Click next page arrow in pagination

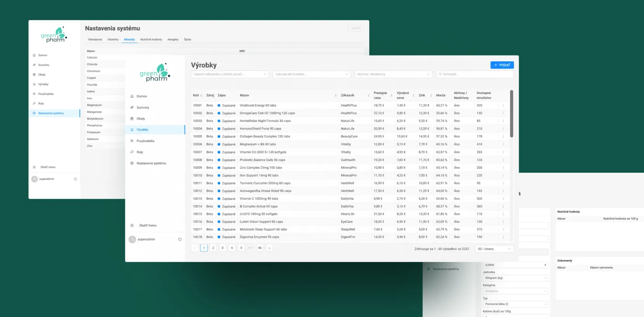pyautogui.click(x=269, y=248)
